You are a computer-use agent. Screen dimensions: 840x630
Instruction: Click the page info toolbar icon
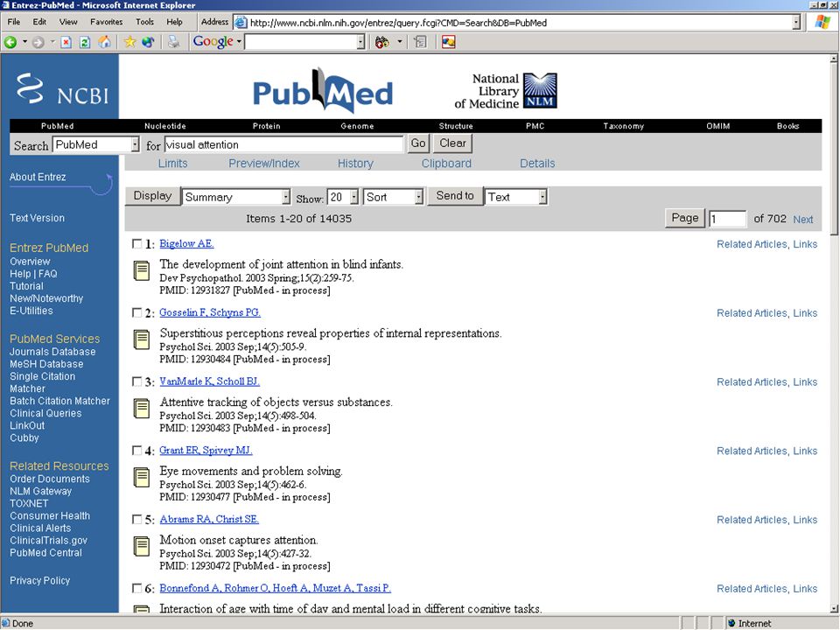point(421,42)
